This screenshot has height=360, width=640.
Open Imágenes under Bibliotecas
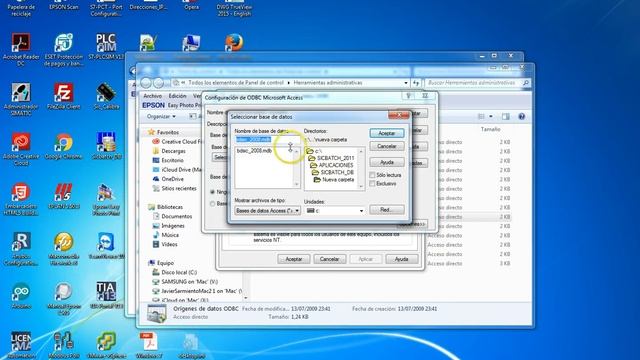tap(173, 226)
